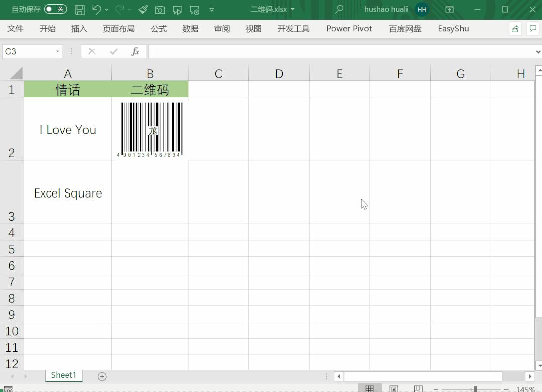Click the insert function fx icon
Image resolution: width=542 pixels, height=392 pixels.
pyautogui.click(x=135, y=52)
